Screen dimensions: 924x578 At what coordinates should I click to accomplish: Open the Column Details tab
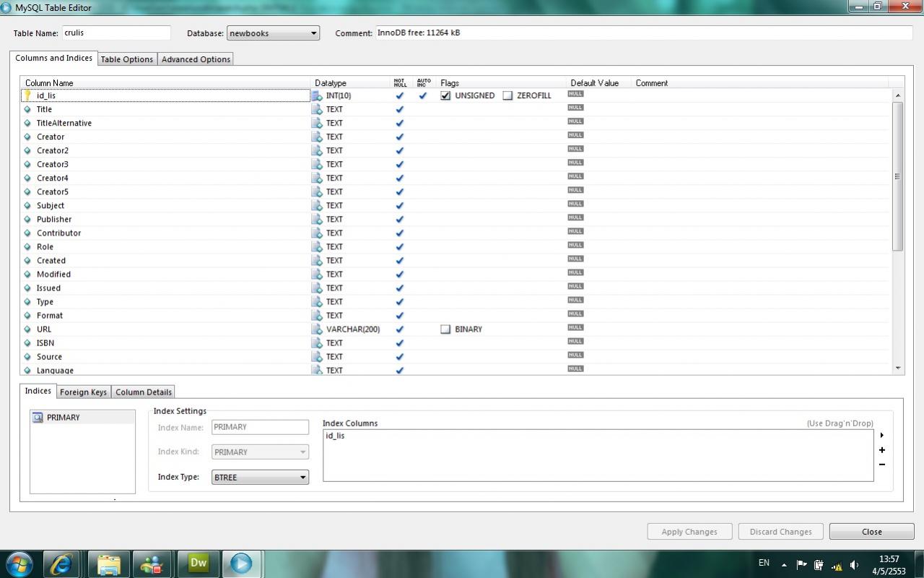pyautogui.click(x=144, y=392)
